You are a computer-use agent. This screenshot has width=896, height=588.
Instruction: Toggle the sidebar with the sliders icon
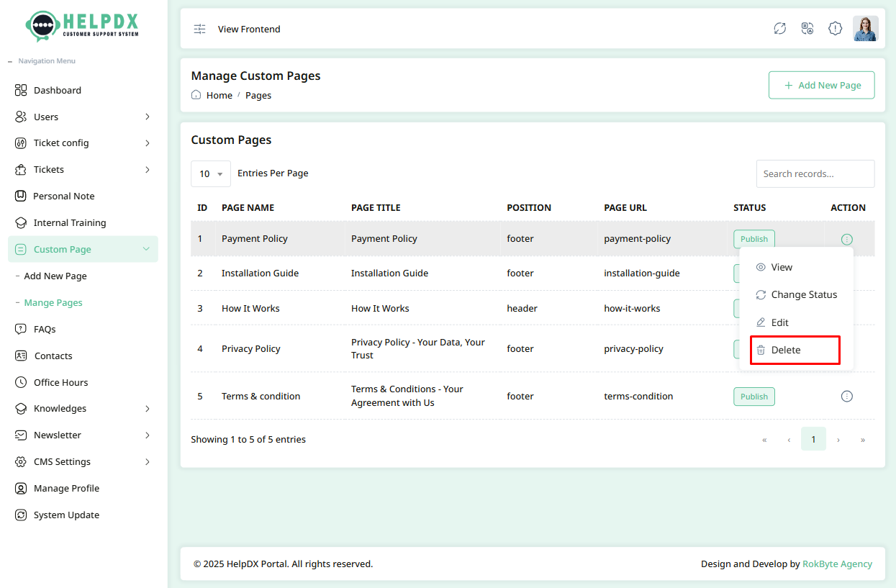199,29
